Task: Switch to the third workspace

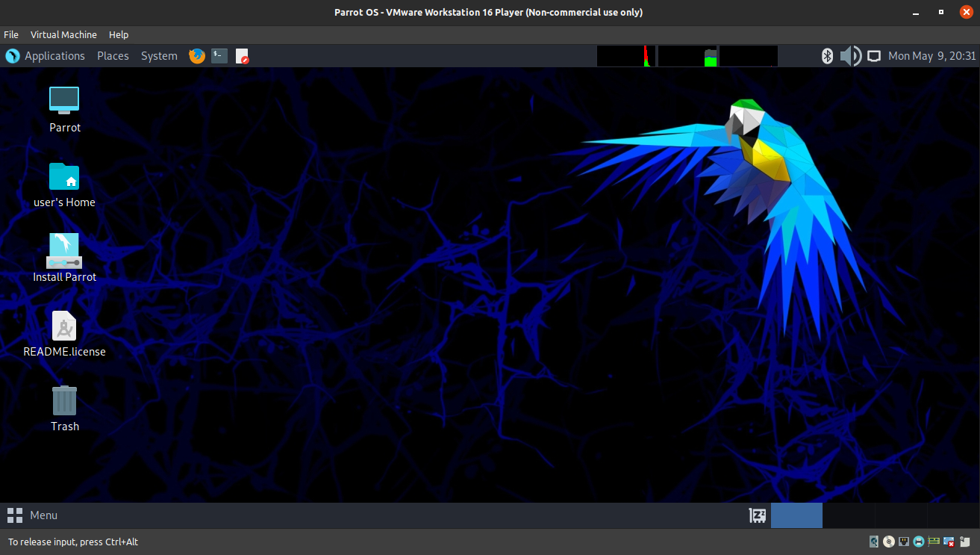Action: click(x=901, y=515)
